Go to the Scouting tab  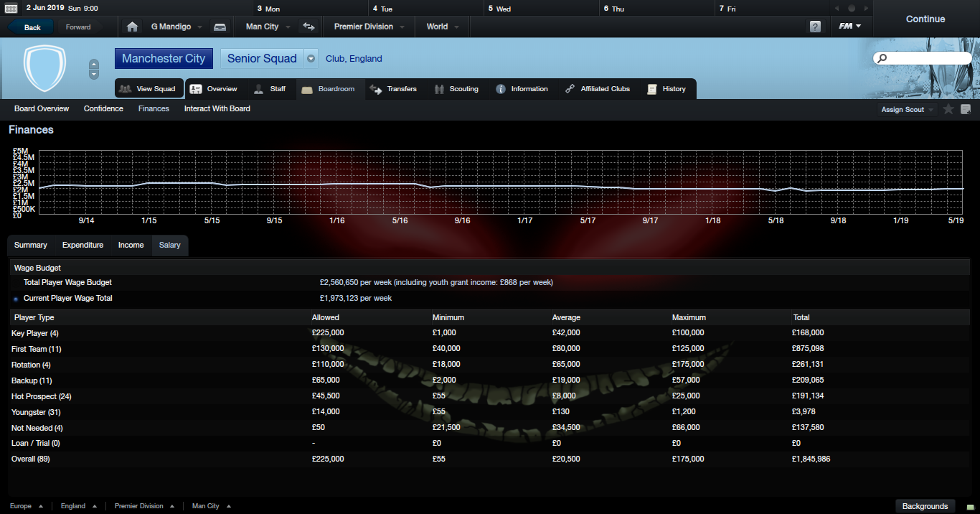[x=456, y=89]
